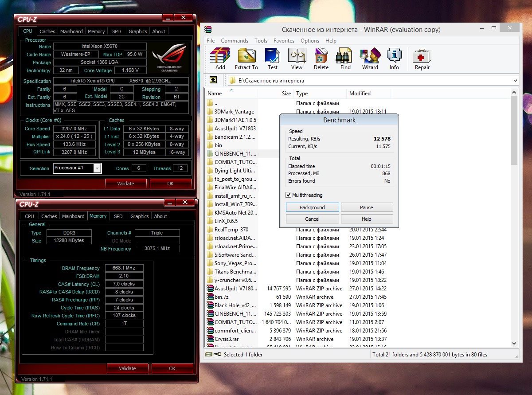Screen dimensions: 532x395
Task: Click the Extract To toolbar icon
Action: tap(246, 59)
